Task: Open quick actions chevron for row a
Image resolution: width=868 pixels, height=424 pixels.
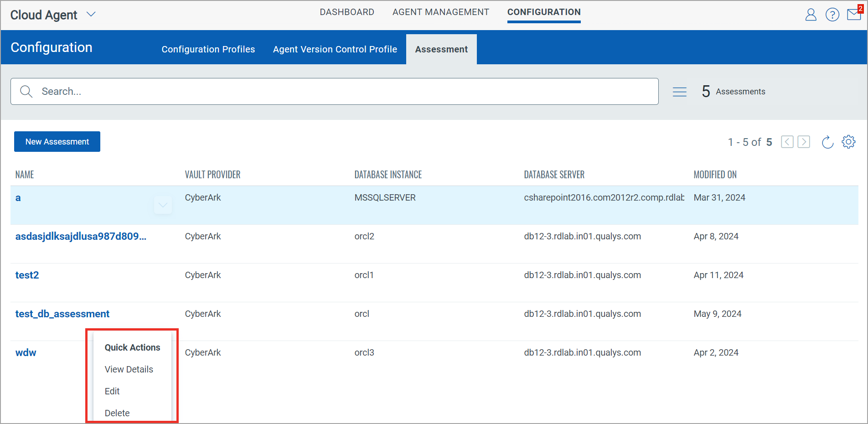Action: (163, 205)
